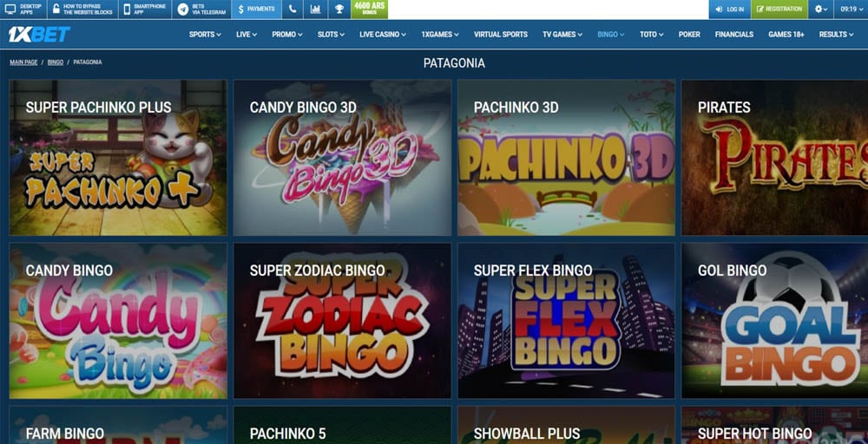The height and width of the screenshot is (444, 868).
Task: Click Bets via Telegram icon
Action: [182, 10]
